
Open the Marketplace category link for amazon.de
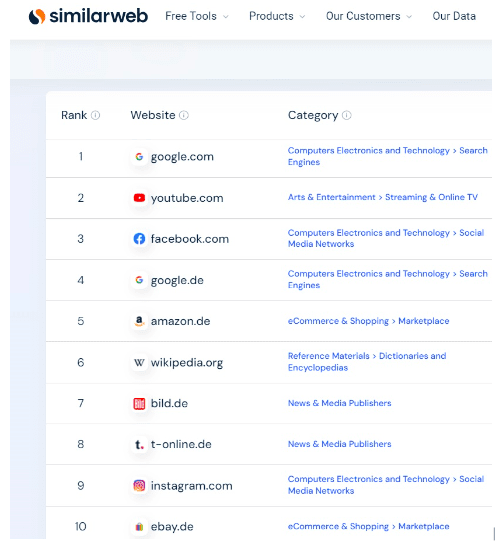[x=424, y=321]
